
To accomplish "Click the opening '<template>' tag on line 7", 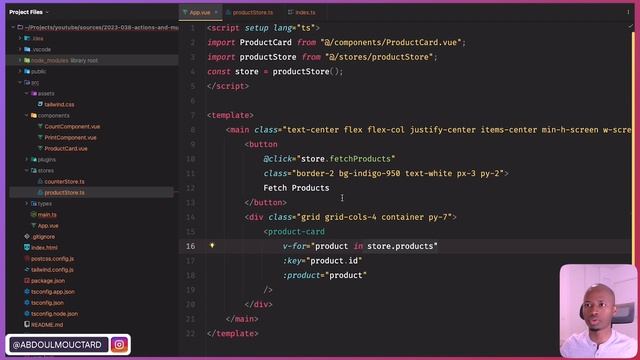I will [x=231, y=115].
